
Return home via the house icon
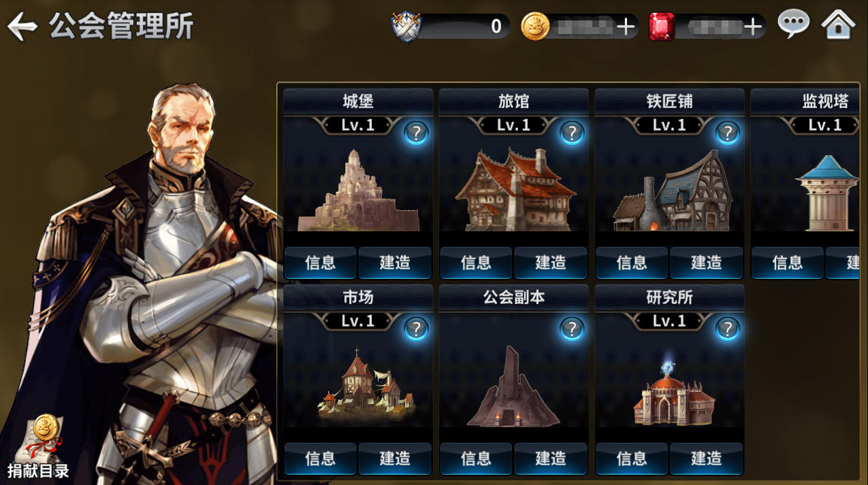tap(838, 25)
